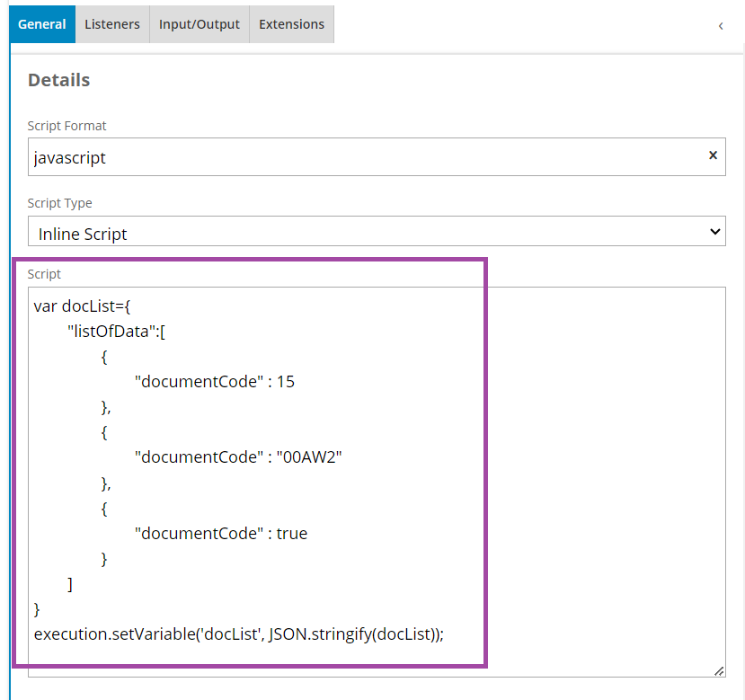Viewport: 745px width, 700px height.
Task: Click the Script Type label
Action: click(60, 203)
